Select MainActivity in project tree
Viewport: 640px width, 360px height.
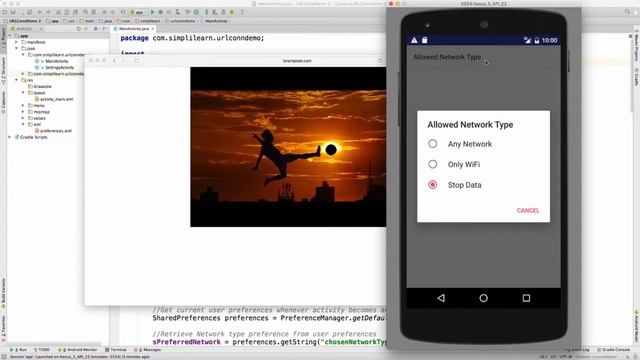pos(56,61)
